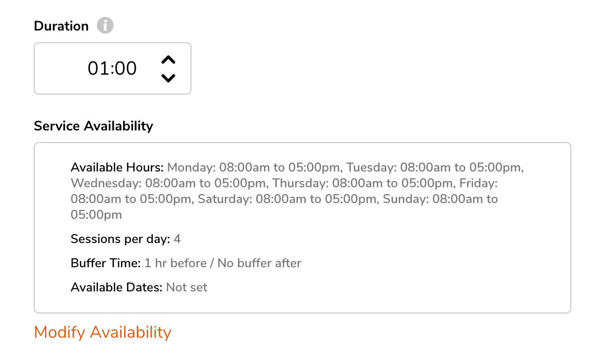Click the Duration label
This screenshot has width=605, height=364.
click(61, 26)
